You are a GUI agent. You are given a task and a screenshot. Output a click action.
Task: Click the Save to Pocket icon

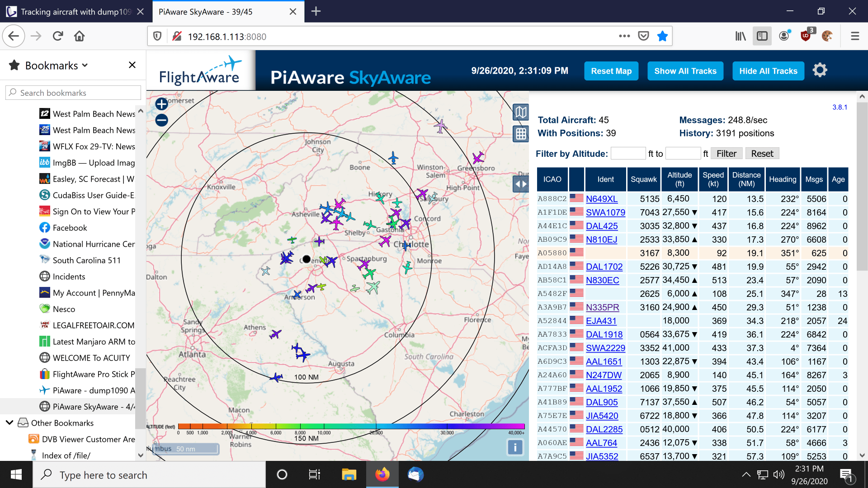coord(643,36)
